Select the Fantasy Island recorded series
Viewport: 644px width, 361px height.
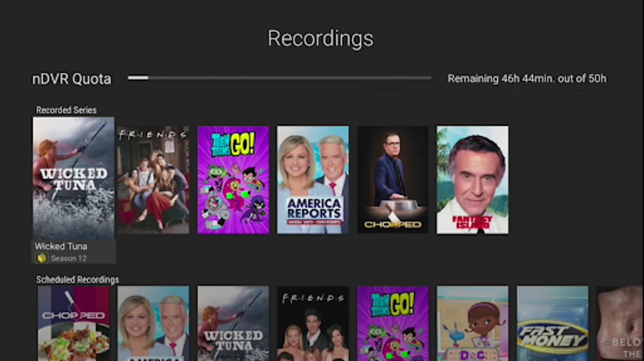click(472, 180)
